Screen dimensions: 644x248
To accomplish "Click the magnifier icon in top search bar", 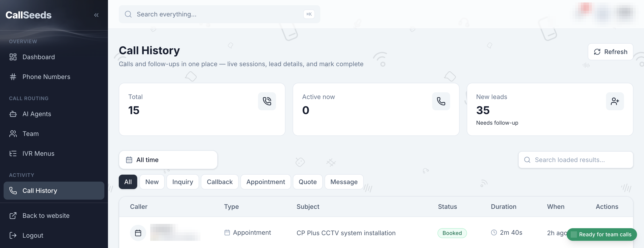I will coord(128,14).
